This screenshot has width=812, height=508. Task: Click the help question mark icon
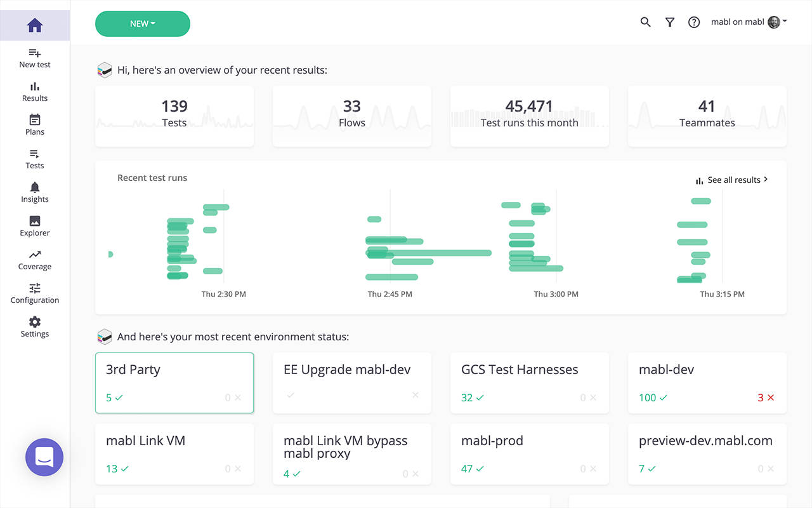click(x=694, y=22)
